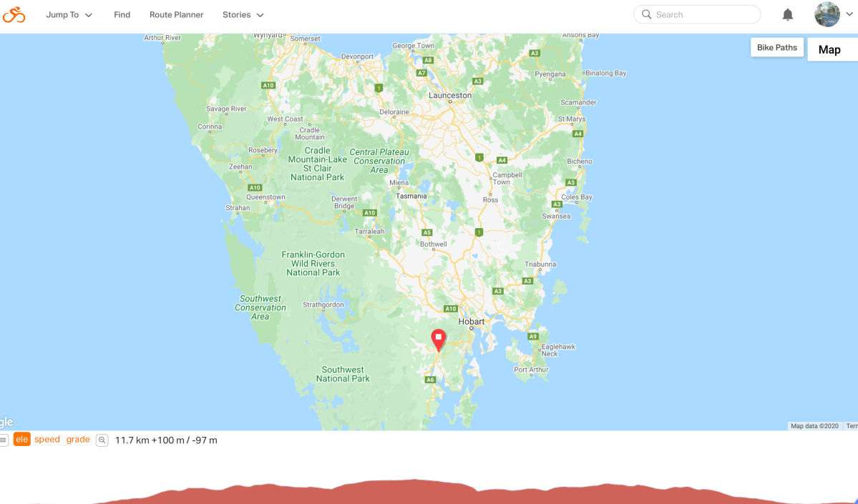This screenshot has height=504, width=858.
Task: Expand the Jump To dropdown
Action: click(x=69, y=15)
